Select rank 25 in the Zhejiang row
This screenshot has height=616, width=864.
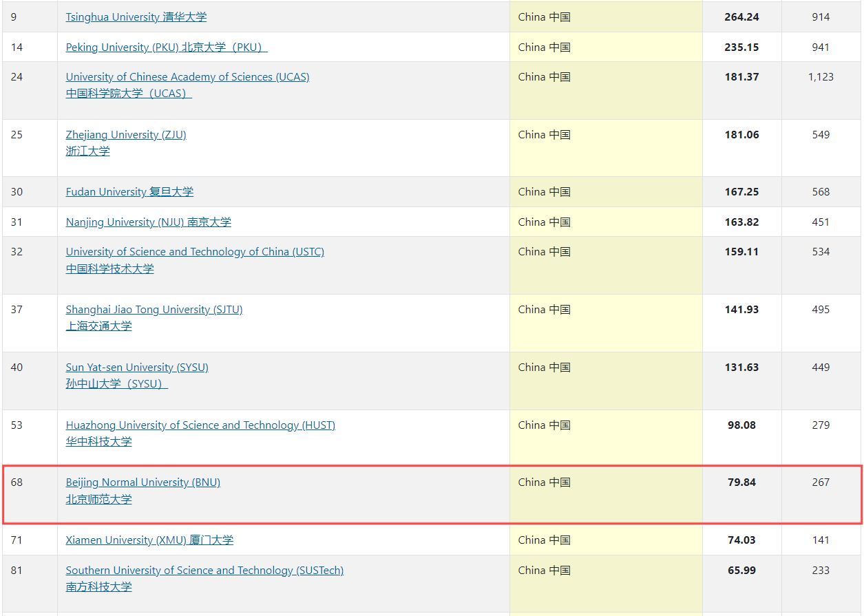[x=17, y=135]
